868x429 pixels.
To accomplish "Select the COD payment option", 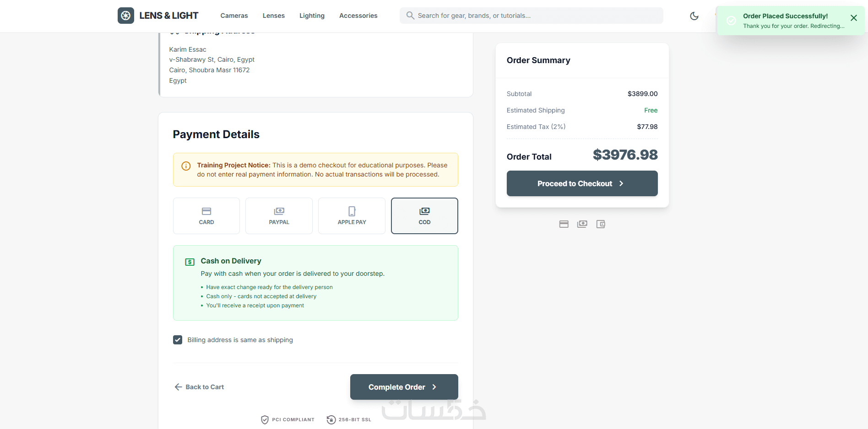I will [424, 216].
